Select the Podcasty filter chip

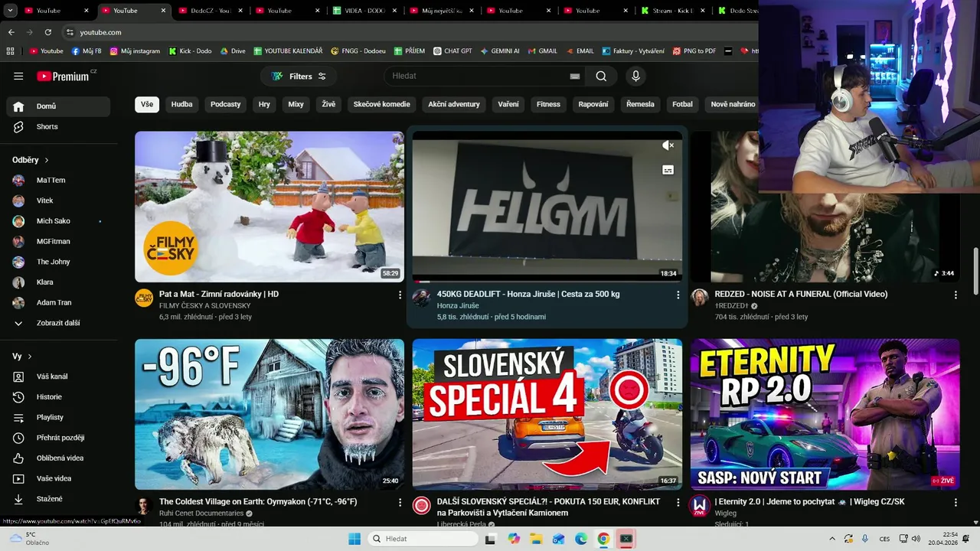(226, 104)
